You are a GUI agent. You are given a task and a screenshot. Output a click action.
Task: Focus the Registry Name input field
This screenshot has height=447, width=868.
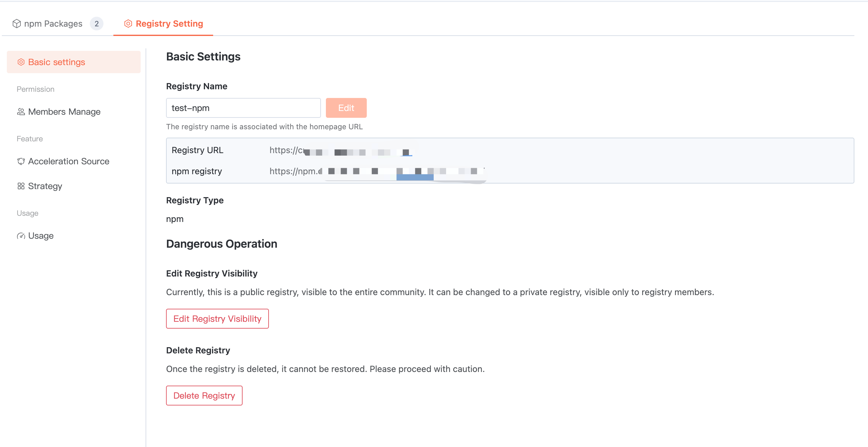click(x=243, y=108)
